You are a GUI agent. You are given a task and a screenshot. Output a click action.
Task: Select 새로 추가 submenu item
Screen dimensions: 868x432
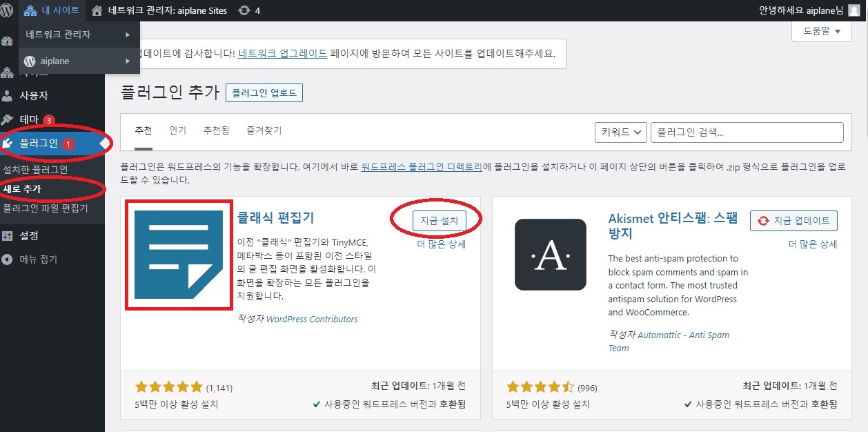coord(22,188)
